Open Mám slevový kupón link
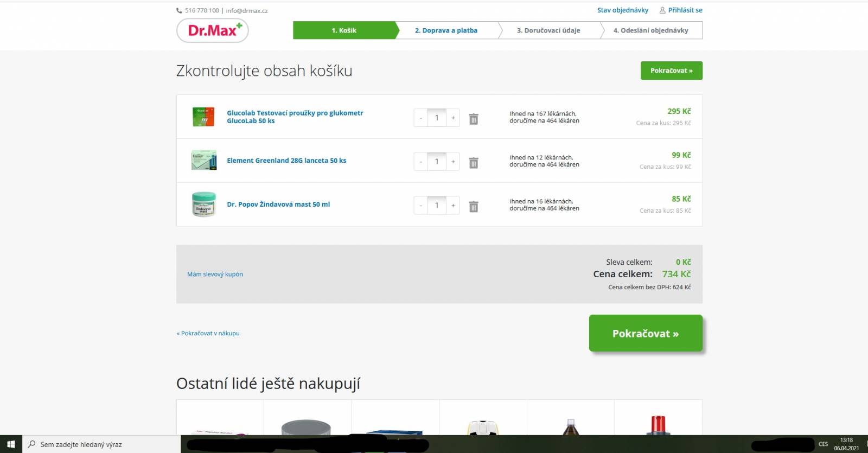This screenshot has width=868, height=453. coord(215,275)
